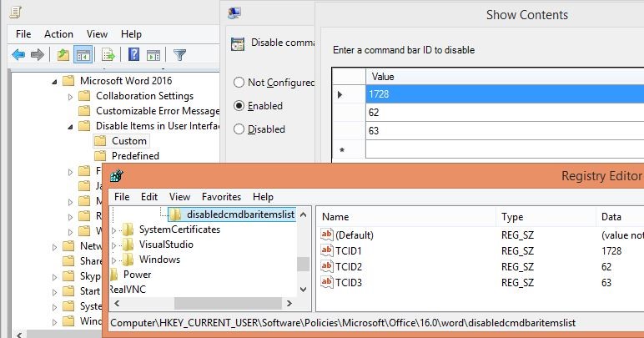Image resolution: width=644 pixels, height=338 pixels.
Task: Open File menu in Group Policy editor
Action: [x=23, y=34]
